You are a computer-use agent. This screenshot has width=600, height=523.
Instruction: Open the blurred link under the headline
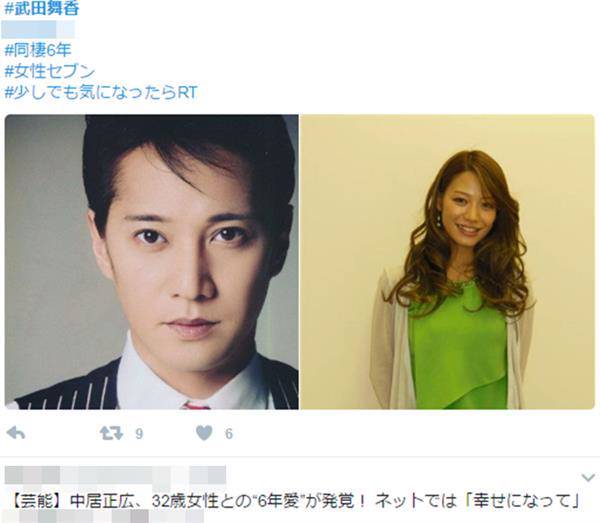[x=103, y=516]
